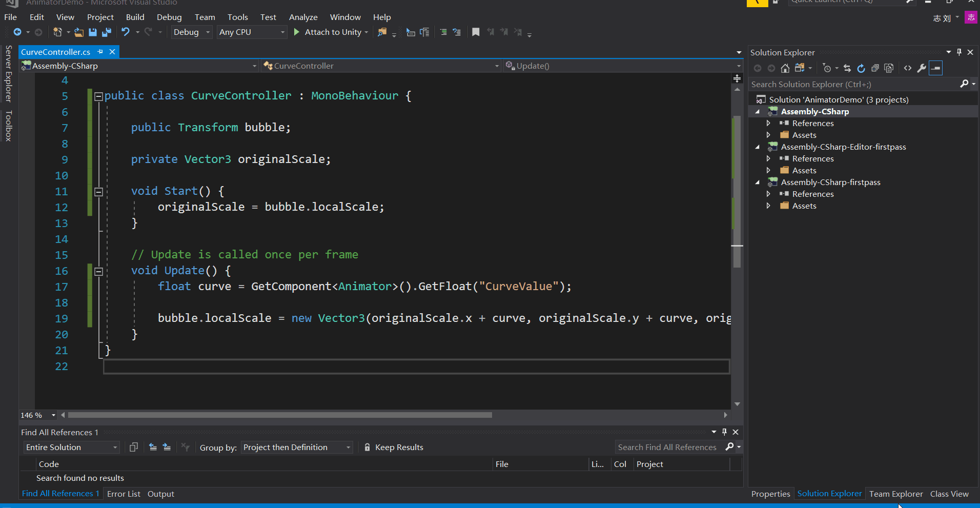This screenshot has height=508, width=980.
Task: Go to previous location in results list
Action: click(153, 447)
